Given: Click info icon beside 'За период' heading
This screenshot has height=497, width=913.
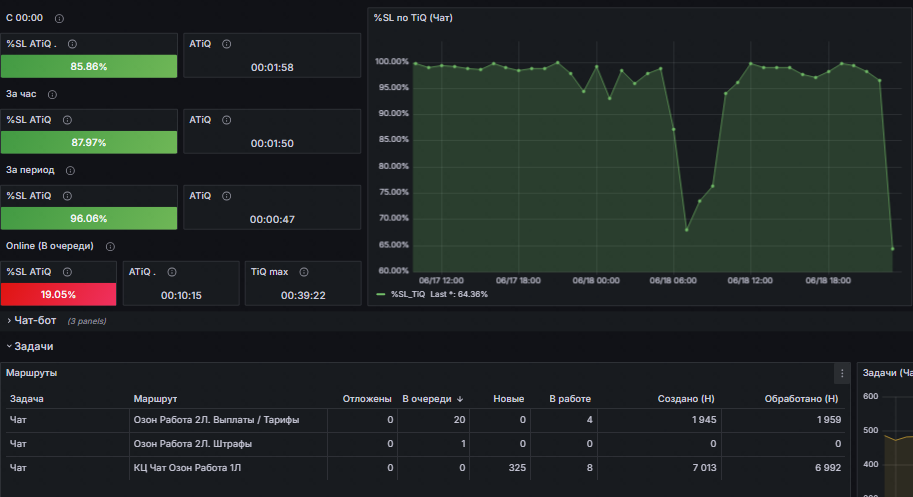Looking at the screenshot, I should (70, 171).
